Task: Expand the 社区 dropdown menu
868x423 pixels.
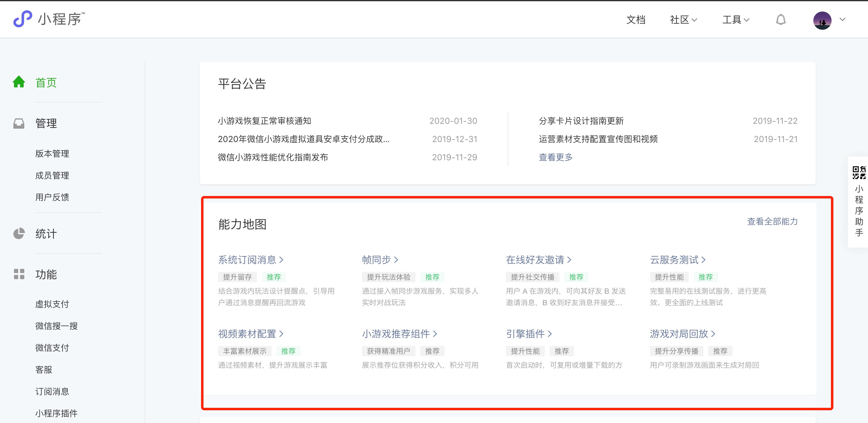Action: [683, 20]
